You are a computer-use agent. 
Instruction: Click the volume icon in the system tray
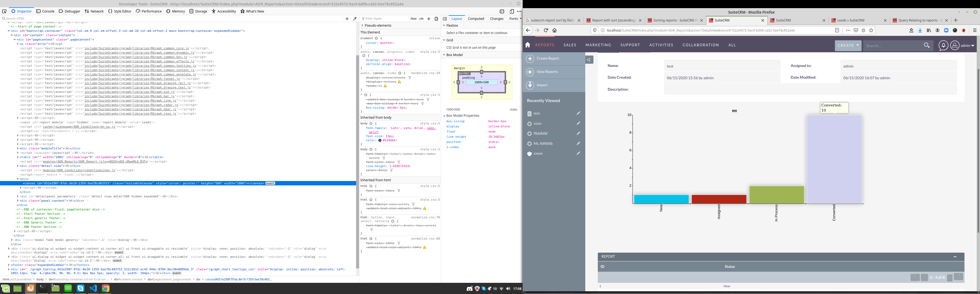tap(508, 289)
